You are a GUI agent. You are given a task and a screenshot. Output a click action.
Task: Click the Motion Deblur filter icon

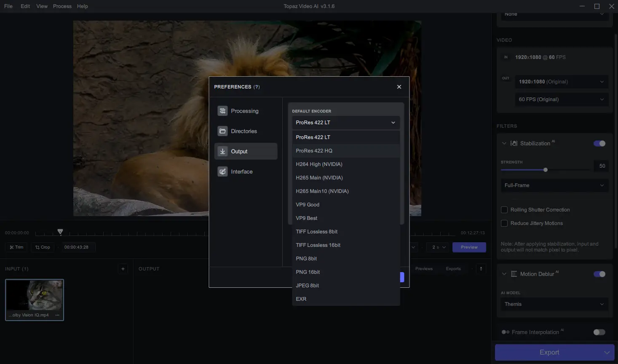coord(514,274)
